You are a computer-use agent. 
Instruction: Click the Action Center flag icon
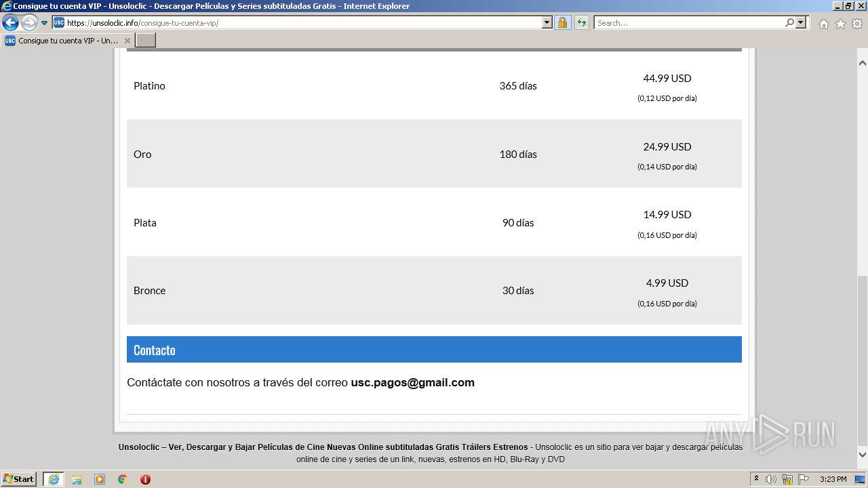click(804, 479)
